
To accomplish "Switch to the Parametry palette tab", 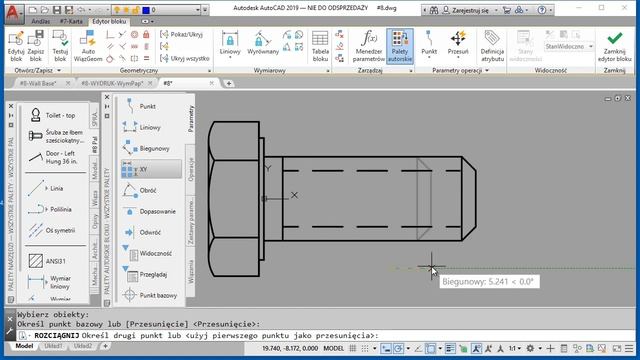I will click(x=191, y=118).
